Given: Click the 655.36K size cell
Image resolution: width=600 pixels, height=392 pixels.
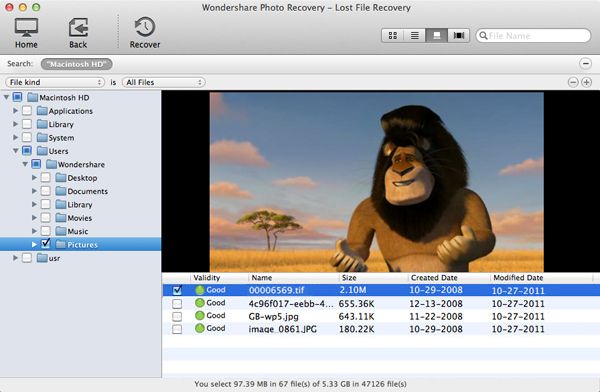Looking at the screenshot, I should tap(356, 304).
